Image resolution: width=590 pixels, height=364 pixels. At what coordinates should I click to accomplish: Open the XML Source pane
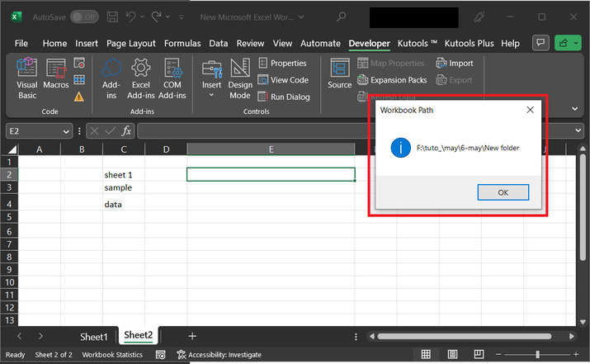(339, 74)
